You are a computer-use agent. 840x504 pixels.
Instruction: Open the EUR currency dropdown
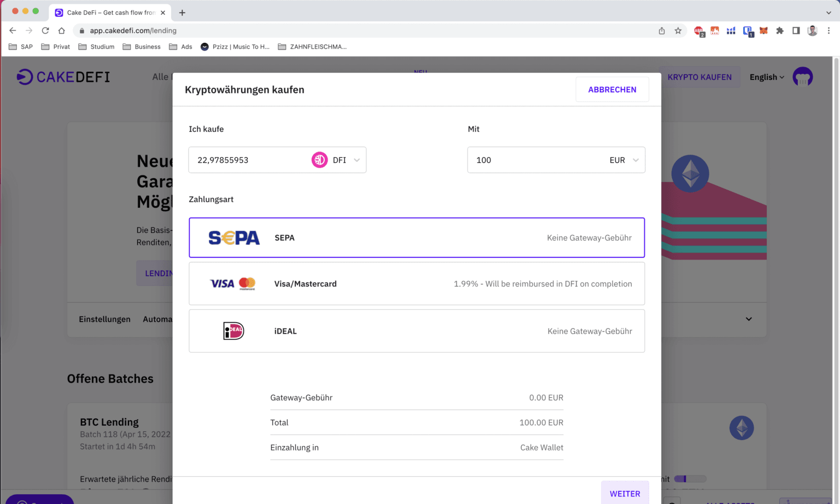(x=624, y=160)
